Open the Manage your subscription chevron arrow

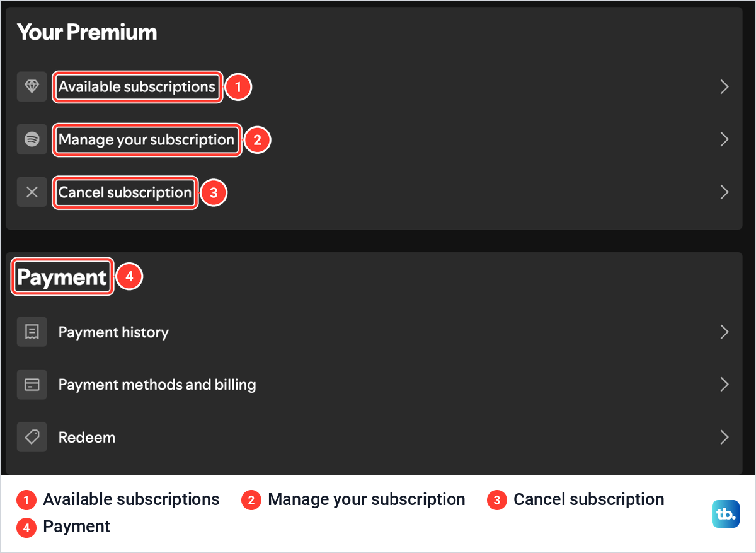coord(724,139)
